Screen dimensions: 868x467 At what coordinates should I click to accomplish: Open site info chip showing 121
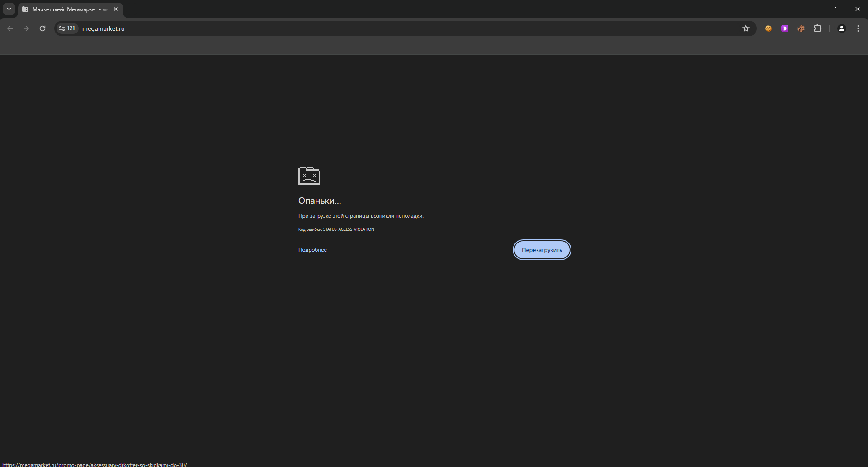67,28
